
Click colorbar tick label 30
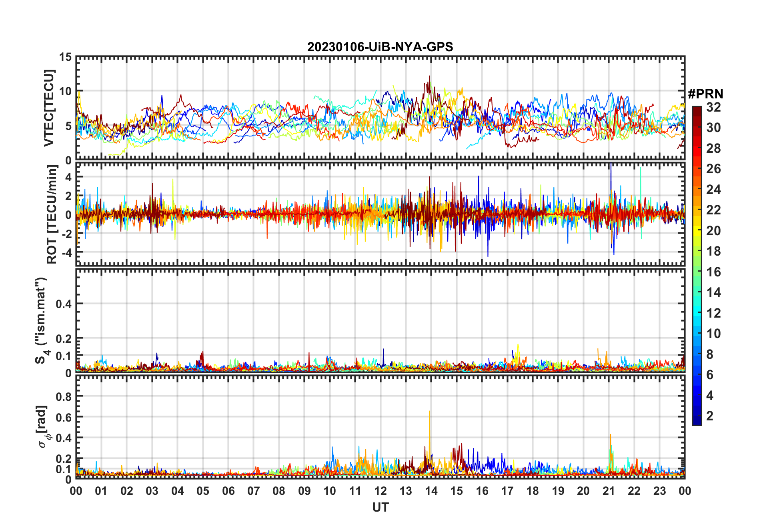[x=713, y=127]
